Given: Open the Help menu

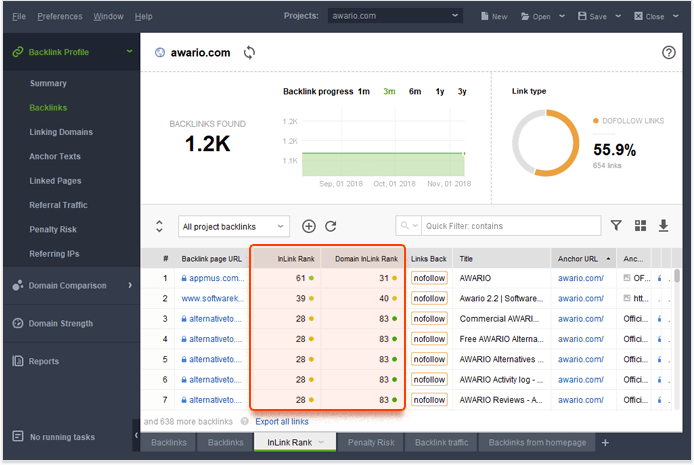Looking at the screenshot, I should tap(143, 16).
